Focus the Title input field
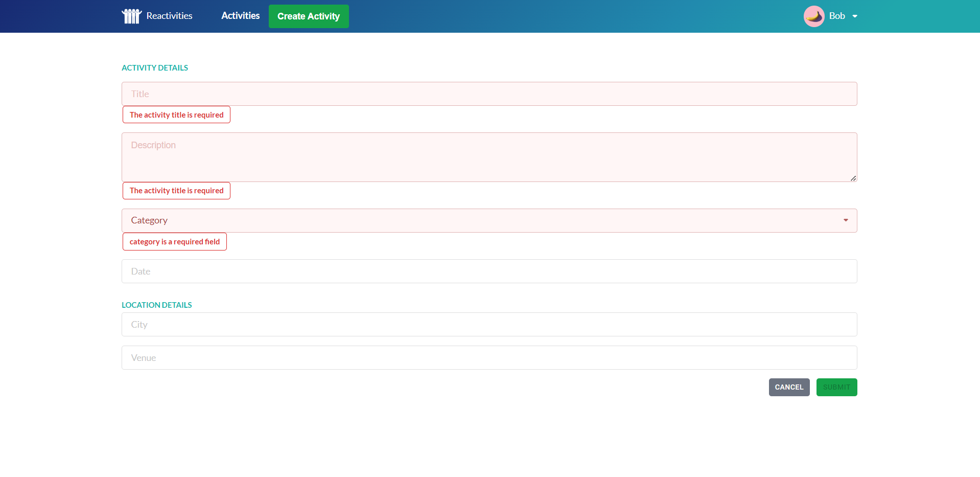 click(x=488, y=94)
